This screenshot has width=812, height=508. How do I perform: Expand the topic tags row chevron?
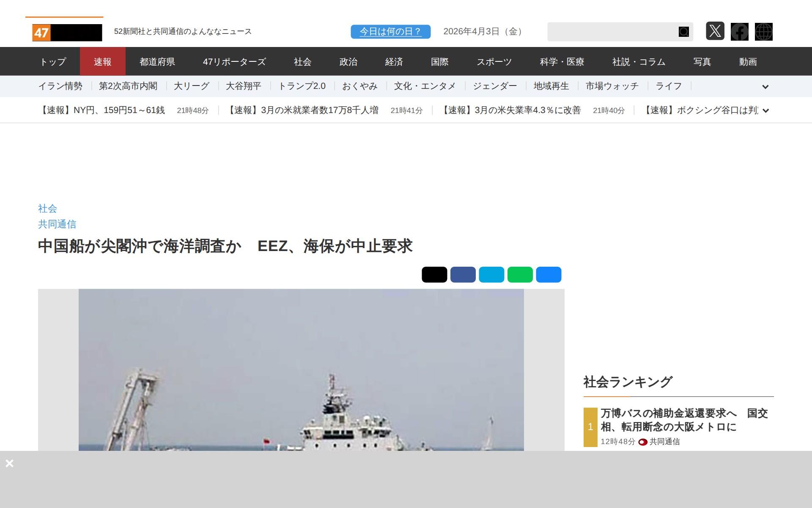point(765,87)
